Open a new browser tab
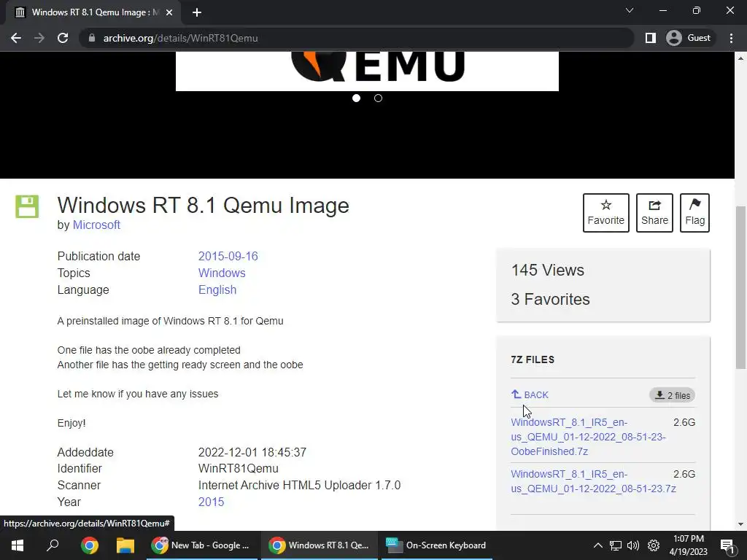The width and height of the screenshot is (747, 560). (197, 12)
